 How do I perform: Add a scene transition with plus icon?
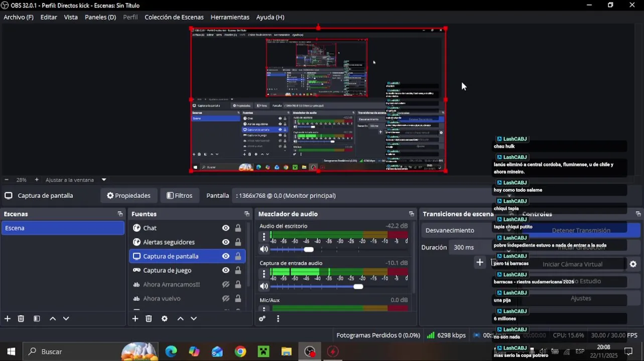480,262
